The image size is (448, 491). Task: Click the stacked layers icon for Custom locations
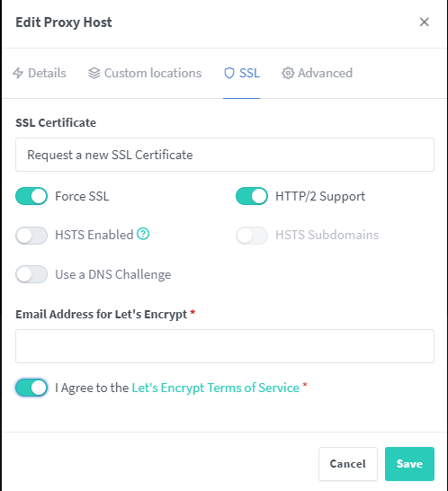(x=94, y=73)
